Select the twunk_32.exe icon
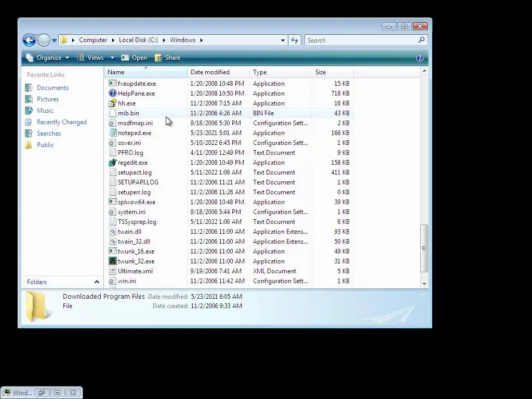Viewport: 532px width, 399px height. 113,261
